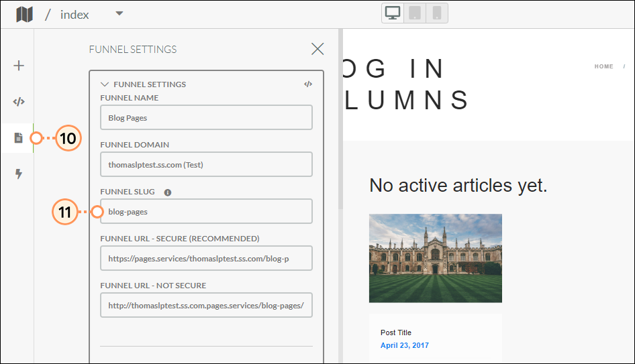Collapse the Funnel Settings section chevron
The image size is (635, 364).
[x=105, y=84]
